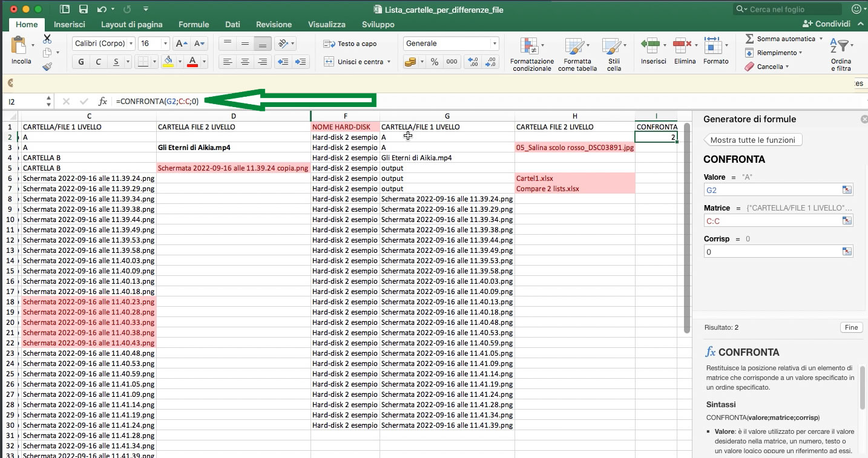Screen dimensions: 868x458
Task: Click the Inserisci cells button
Action: point(653,50)
